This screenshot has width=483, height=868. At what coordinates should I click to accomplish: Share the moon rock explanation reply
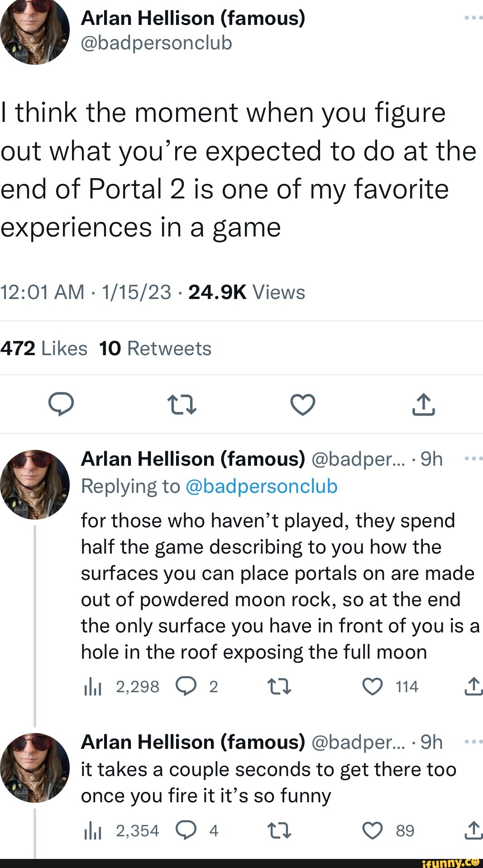(x=473, y=686)
